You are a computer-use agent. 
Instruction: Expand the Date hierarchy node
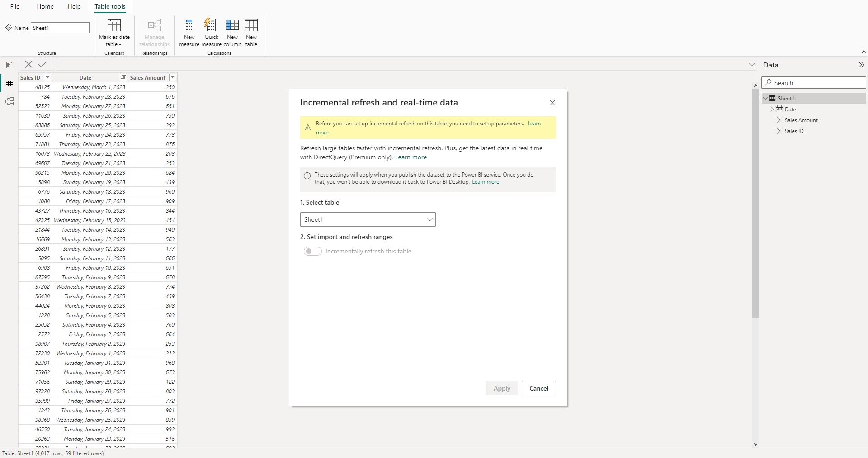tap(772, 109)
